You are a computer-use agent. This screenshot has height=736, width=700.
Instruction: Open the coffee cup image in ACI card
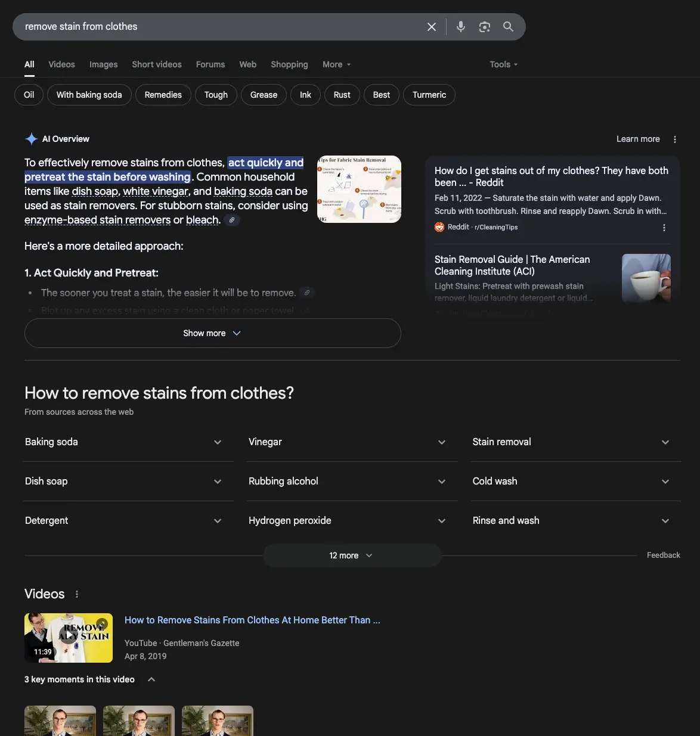pyautogui.click(x=646, y=278)
